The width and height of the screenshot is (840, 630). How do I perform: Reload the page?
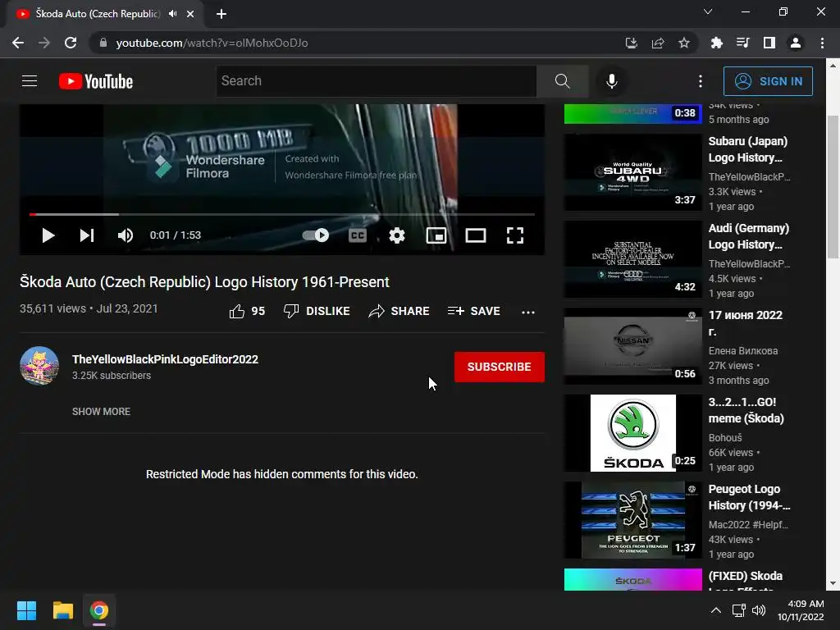click(71, 43)
